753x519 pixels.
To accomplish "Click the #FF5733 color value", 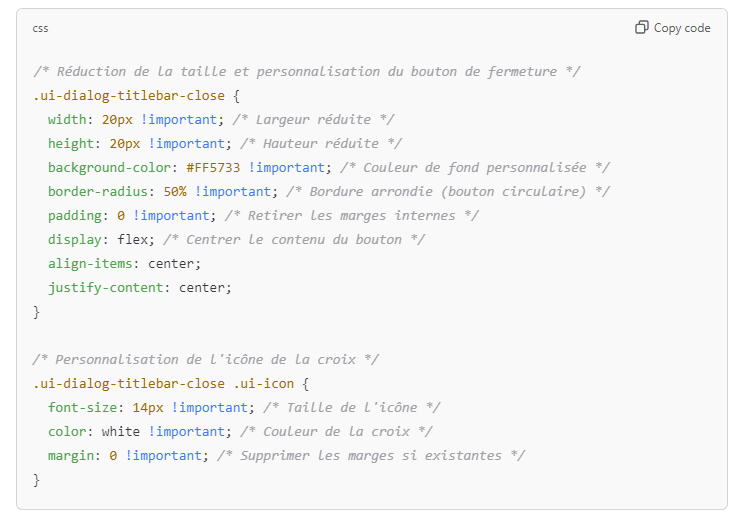I will pos(213,168).
